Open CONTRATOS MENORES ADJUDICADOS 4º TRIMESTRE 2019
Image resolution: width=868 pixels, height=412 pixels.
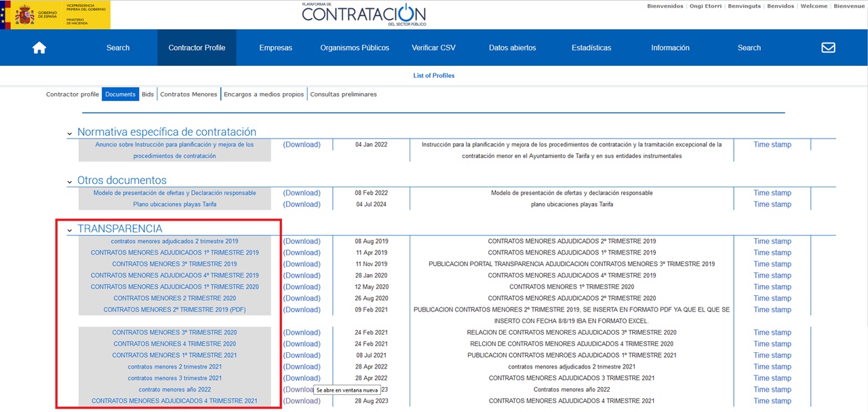[x=174, y=276]
